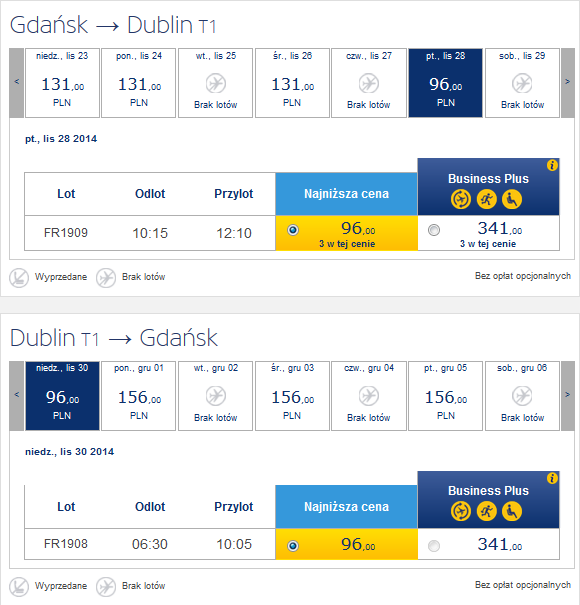Show later outbound dates with the right arrow
This screenshot has height=605, width=580.
coord(568,83)
